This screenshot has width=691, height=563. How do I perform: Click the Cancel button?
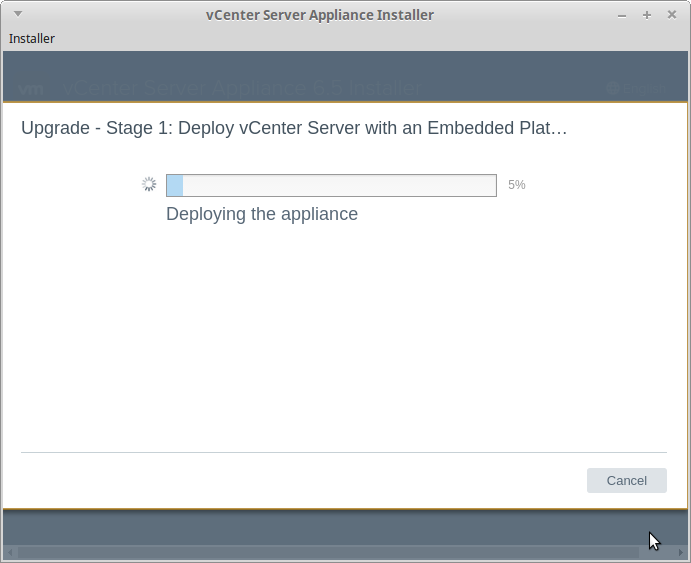click(626, 480)
